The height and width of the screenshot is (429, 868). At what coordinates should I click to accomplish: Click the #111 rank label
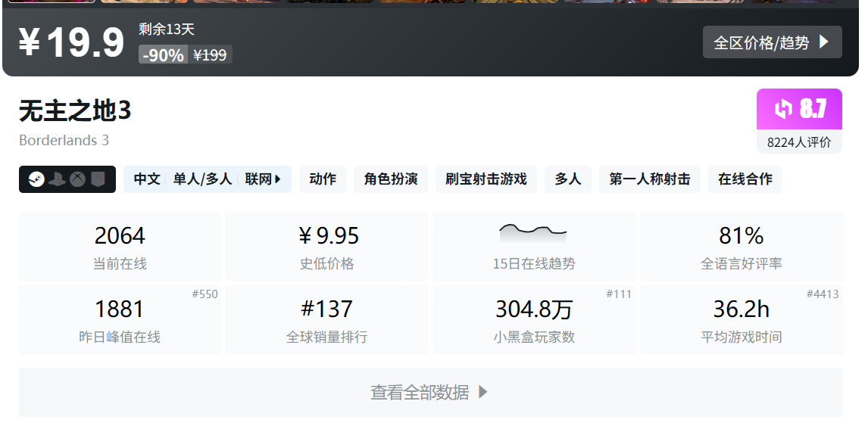click(x=619, y=294)
